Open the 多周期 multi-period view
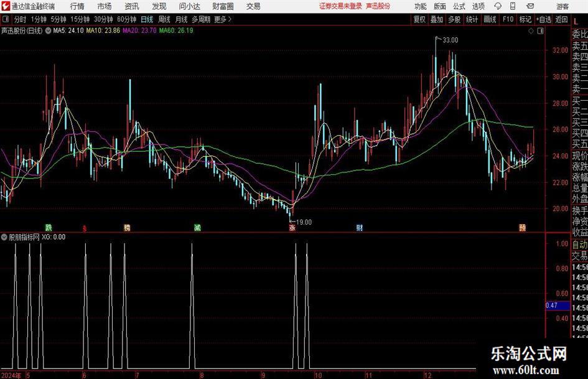Image resolution: width=588 pixels, height=379 pixels. (201, 19)
